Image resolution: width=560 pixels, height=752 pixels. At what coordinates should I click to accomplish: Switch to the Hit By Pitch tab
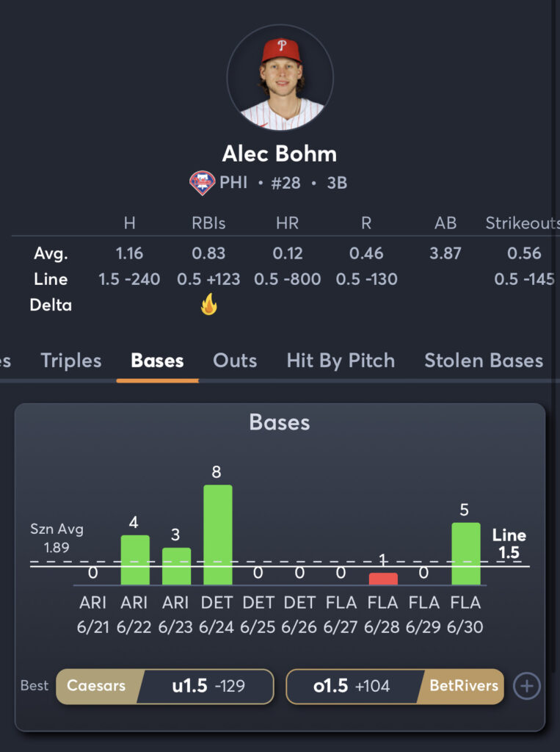(x=340, y=361)
